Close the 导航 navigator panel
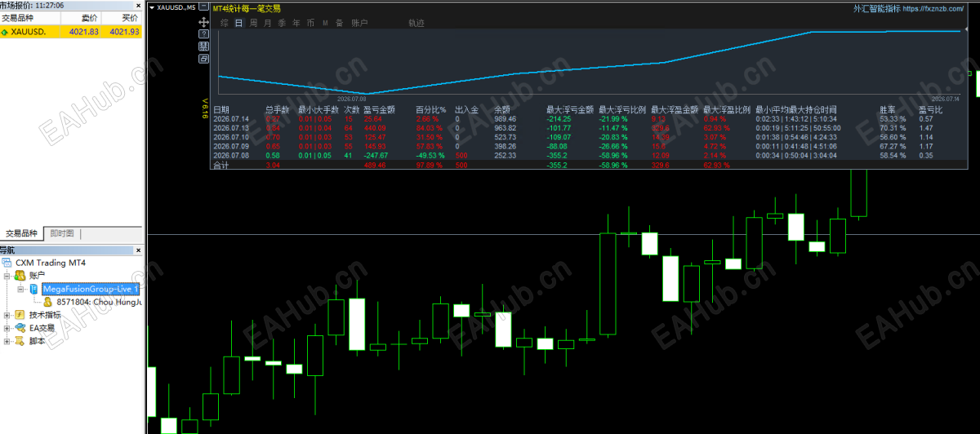This screenshot has width=980, height=434. coord(138,250)
